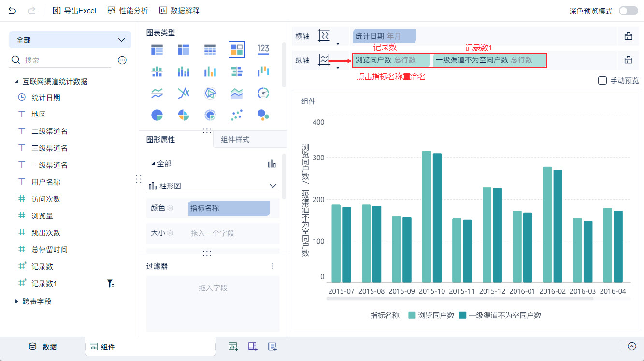Select the multi-layer pie chart type
This screenshot has width=644, height=361.
pyautogui.click(x=210, y=115)
